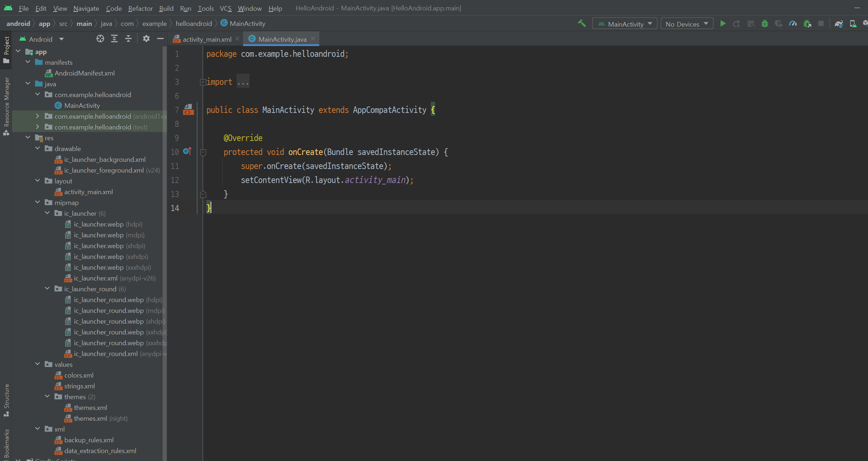Click helloandroid in the breadcrumb path

pyautogui.click(x=193, y=23)
